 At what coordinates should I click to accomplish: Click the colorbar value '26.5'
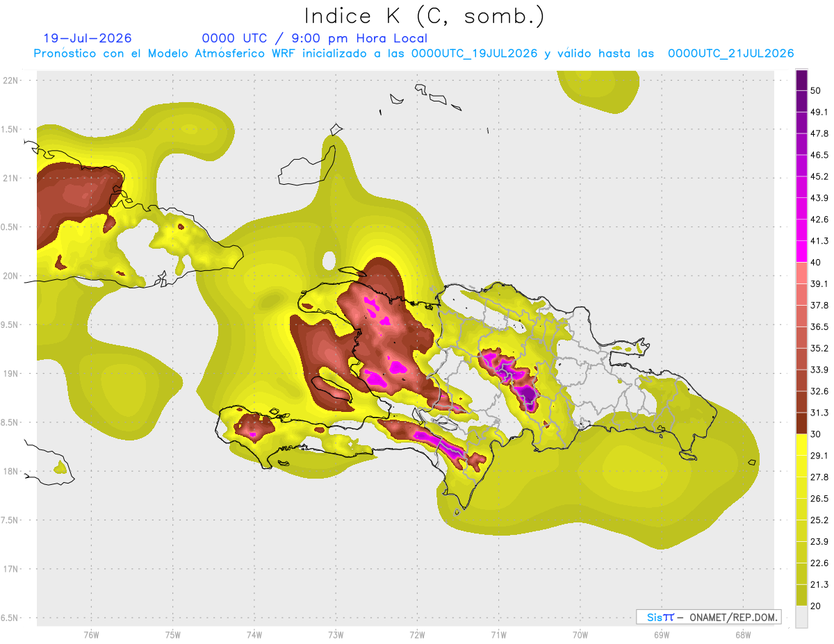click(x=819, y=499)
